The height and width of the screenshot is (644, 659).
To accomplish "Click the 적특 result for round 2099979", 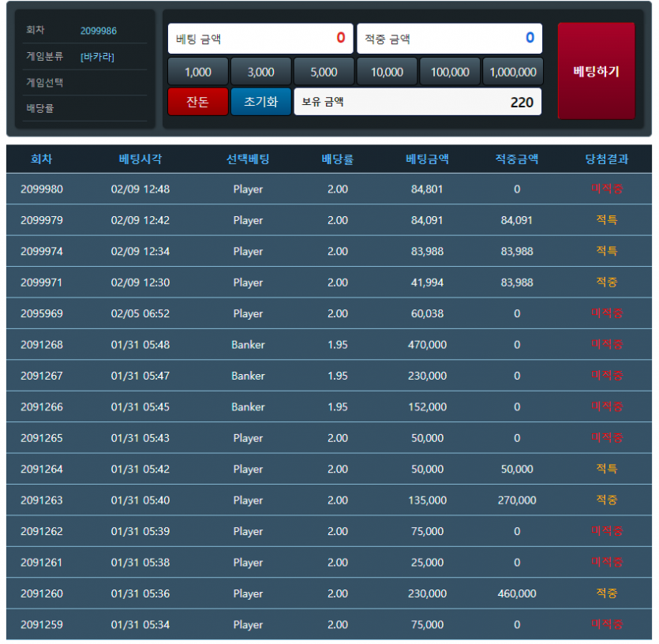I will 606,220.
